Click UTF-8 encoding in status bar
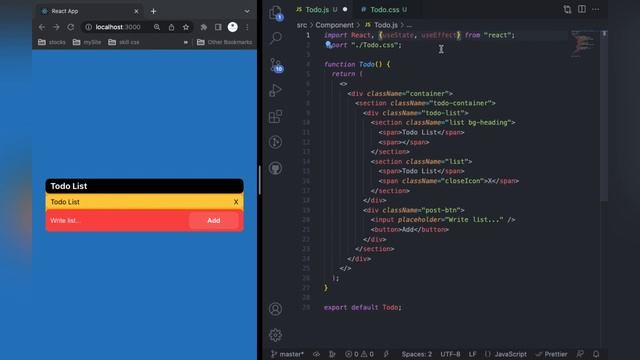This screenshot has width=640, height=360. click(x=450, y=354)
